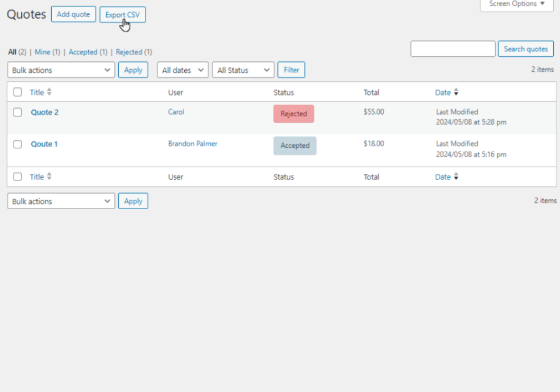The height and width of the screenshot is (392, 560).
Task: Toggle the select-all checkbox in table footer
Action: pyautogui.click(x=18, y=177)
